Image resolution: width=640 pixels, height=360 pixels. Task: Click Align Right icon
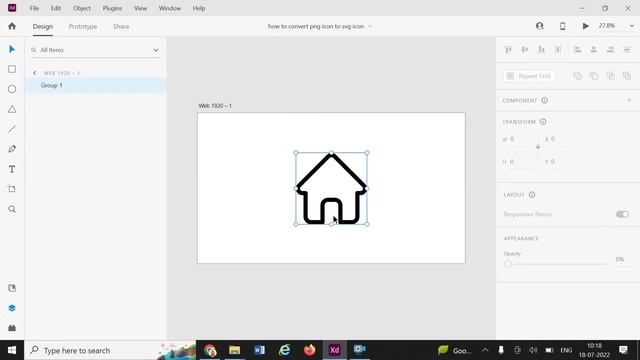(610, 50)
